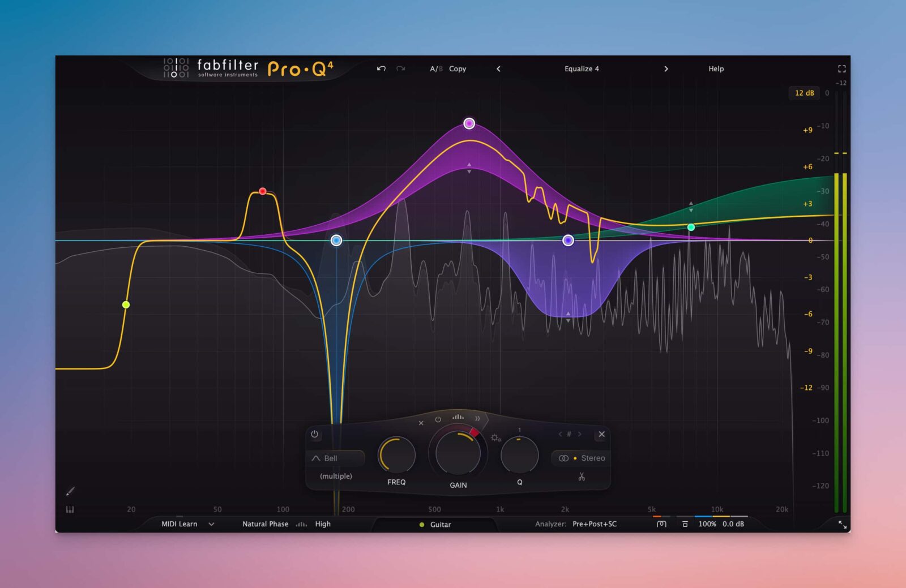Show the piano keyboard display icon
Screen dimensions: 906x588
(x=70, y=509)
